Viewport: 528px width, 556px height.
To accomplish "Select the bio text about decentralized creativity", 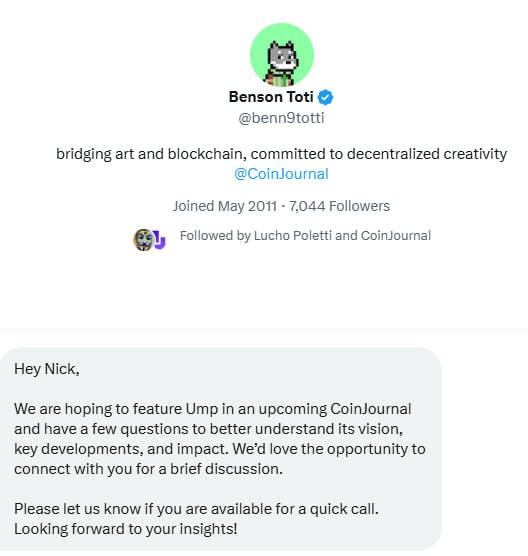I will point(281,154).
